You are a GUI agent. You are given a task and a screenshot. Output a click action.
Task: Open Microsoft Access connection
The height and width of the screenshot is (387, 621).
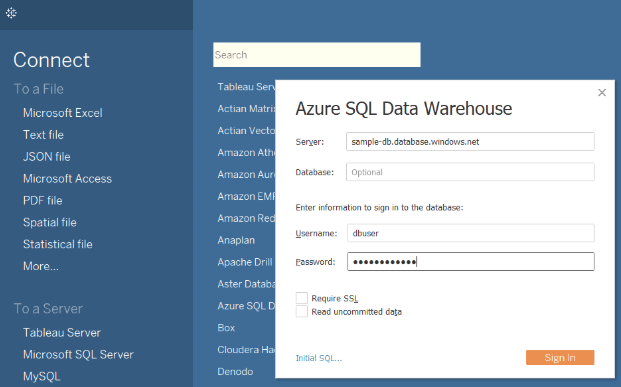67,179
